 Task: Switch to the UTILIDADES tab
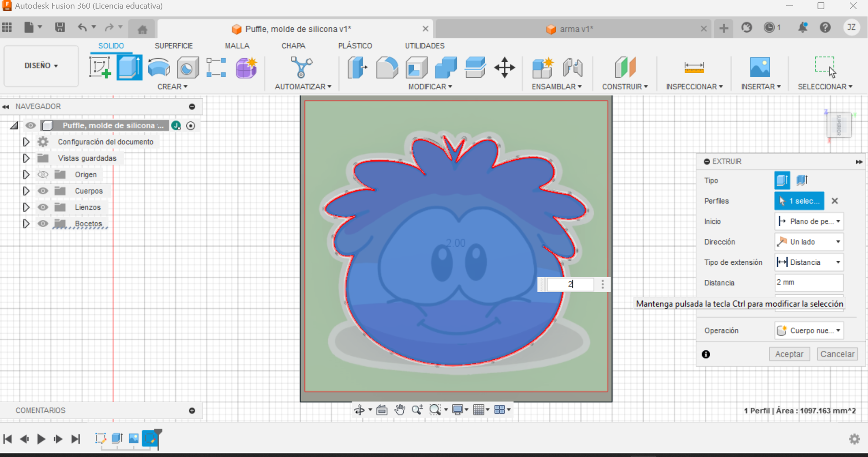(x=425, y=46)
